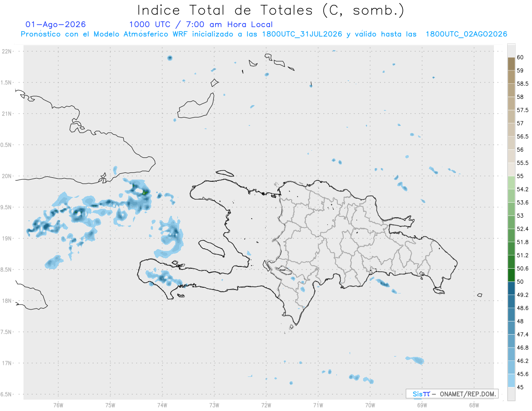This screenshot has height=411, width=532.
Task: Click the colorbar label "45"
Action: pyautogui.click(x=520, y=387)
